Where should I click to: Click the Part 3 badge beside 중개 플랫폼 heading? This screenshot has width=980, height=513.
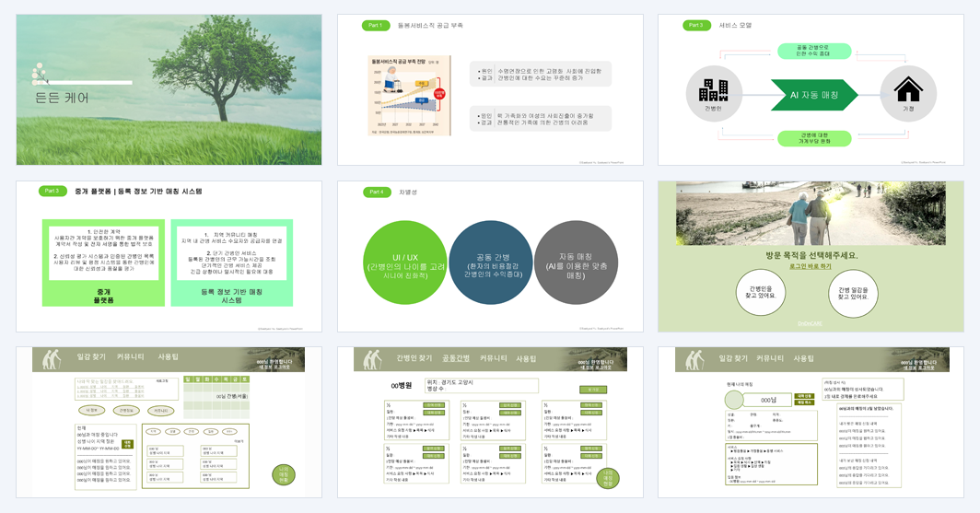(x=52, y=192)
